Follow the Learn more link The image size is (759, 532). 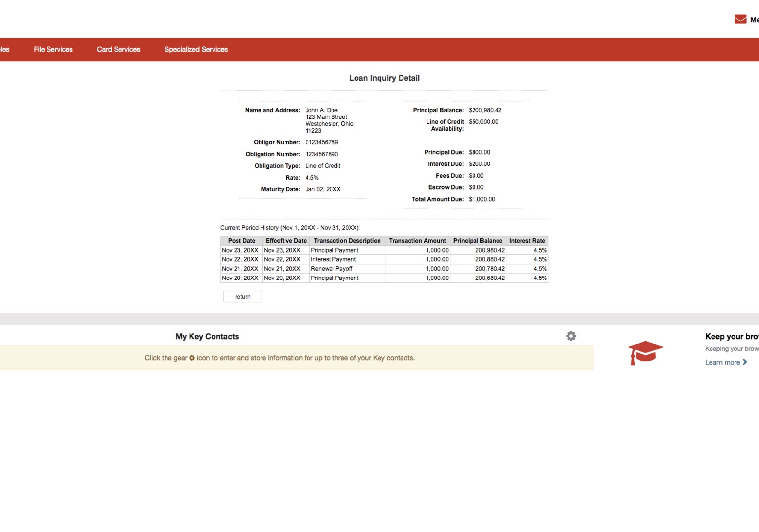722,362
